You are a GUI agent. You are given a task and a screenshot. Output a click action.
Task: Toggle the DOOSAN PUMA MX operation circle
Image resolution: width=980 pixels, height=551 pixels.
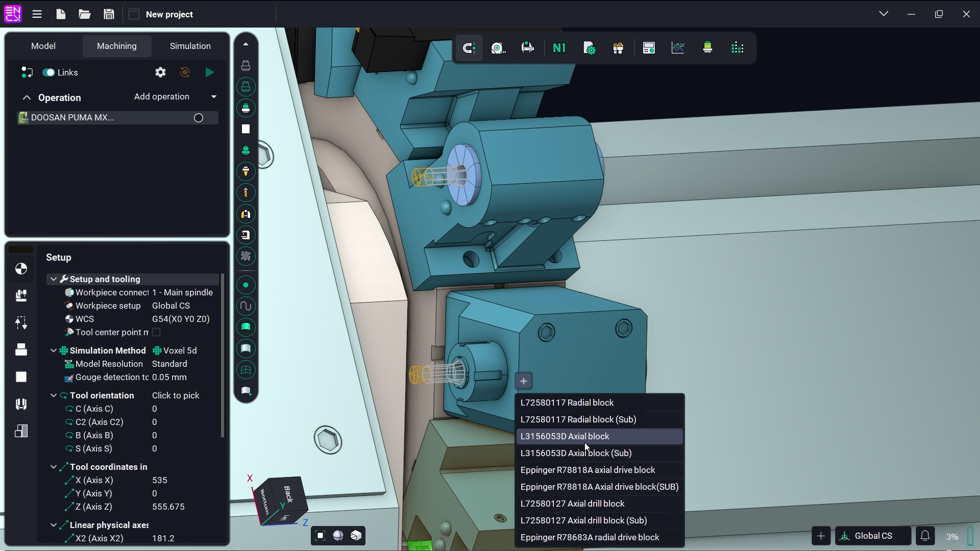[x=199, y=118]
